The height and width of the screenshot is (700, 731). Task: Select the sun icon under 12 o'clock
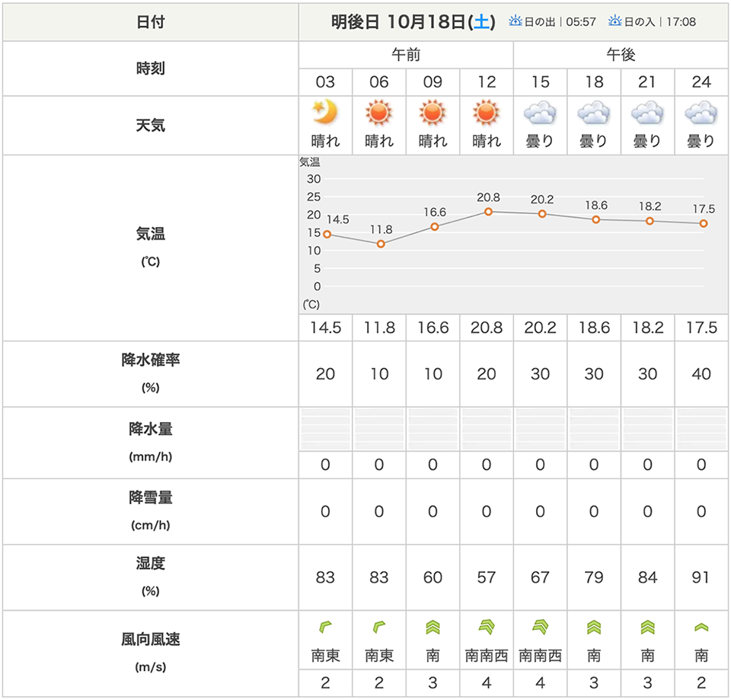click(486, 114)
